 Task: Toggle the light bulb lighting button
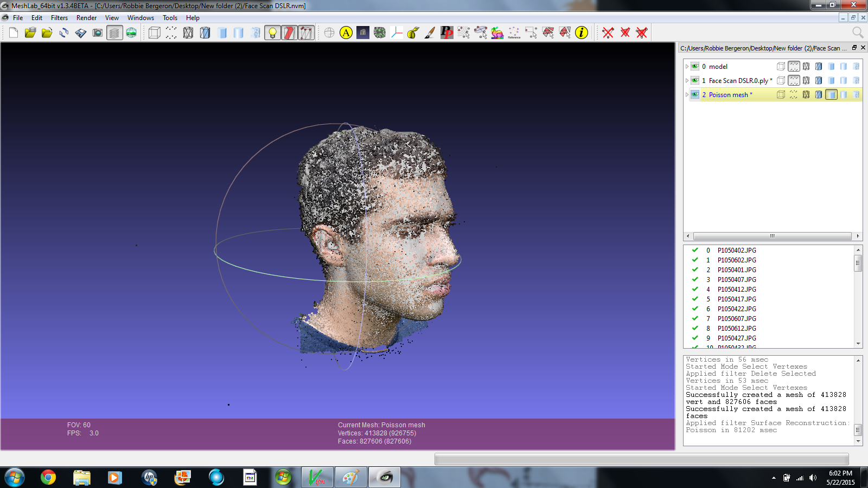tap(272, 33)
